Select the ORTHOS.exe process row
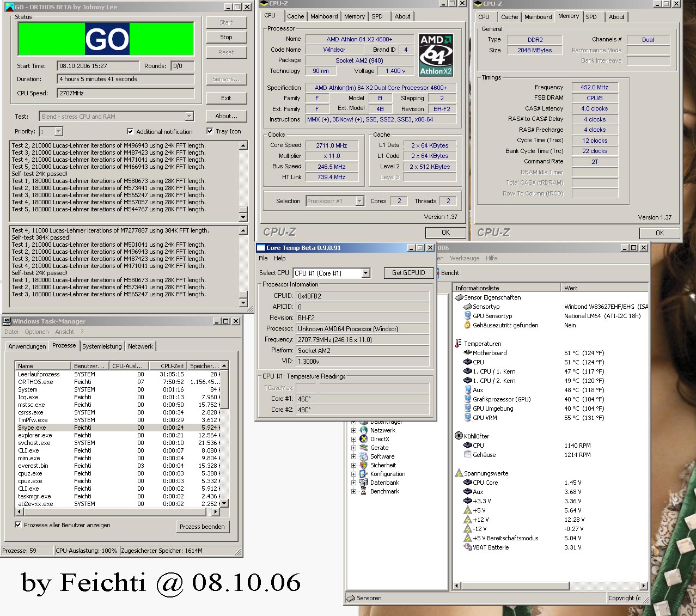This screenshot has height=616, width=696. coord(118,382)
